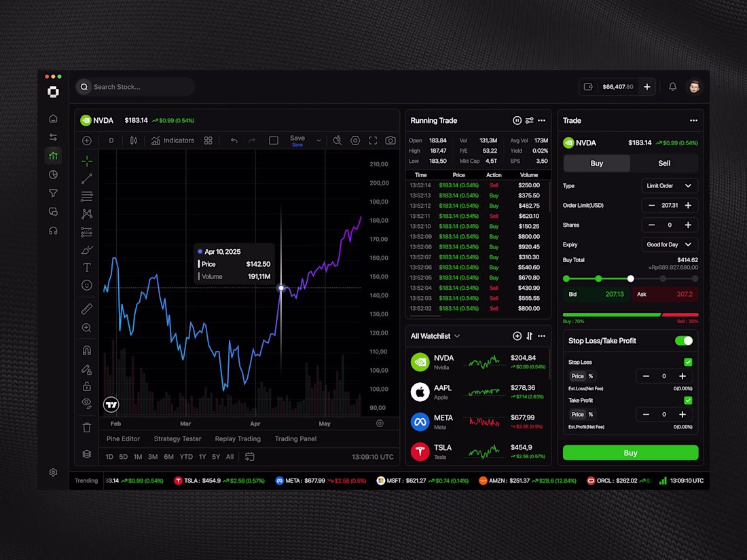Screen dimensions: 747x560
Task: Open the Limit Order type dropdown
Action: tap(670, 186)
